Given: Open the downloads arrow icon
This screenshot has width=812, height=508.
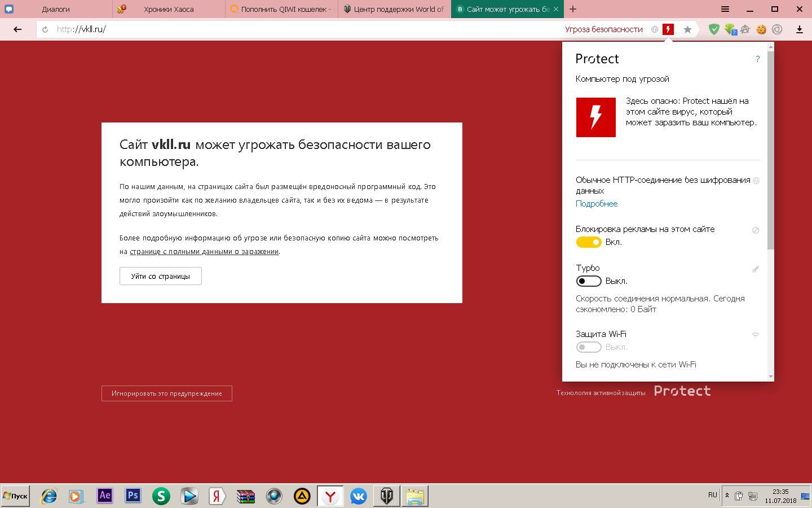Looking at the screenshot, I should pyautogui.click(x=799, y=29).
